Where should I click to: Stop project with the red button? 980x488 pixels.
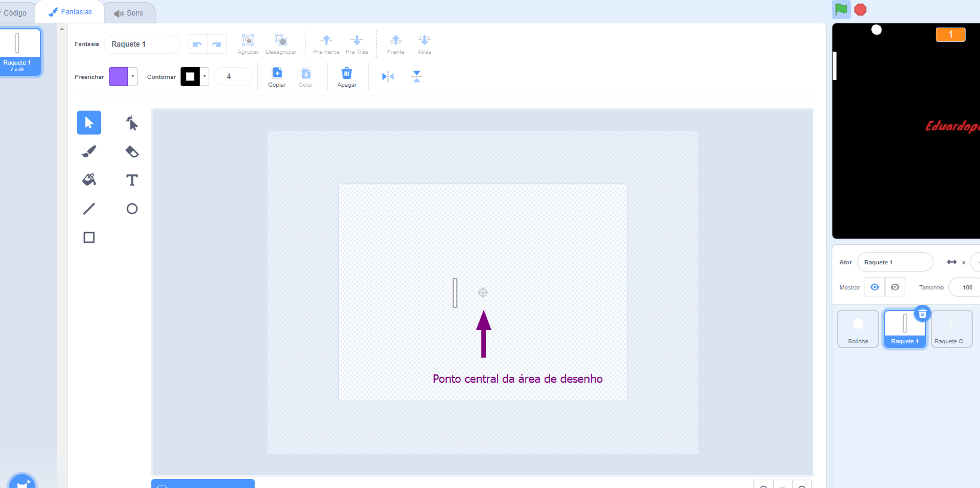[860, 10]
